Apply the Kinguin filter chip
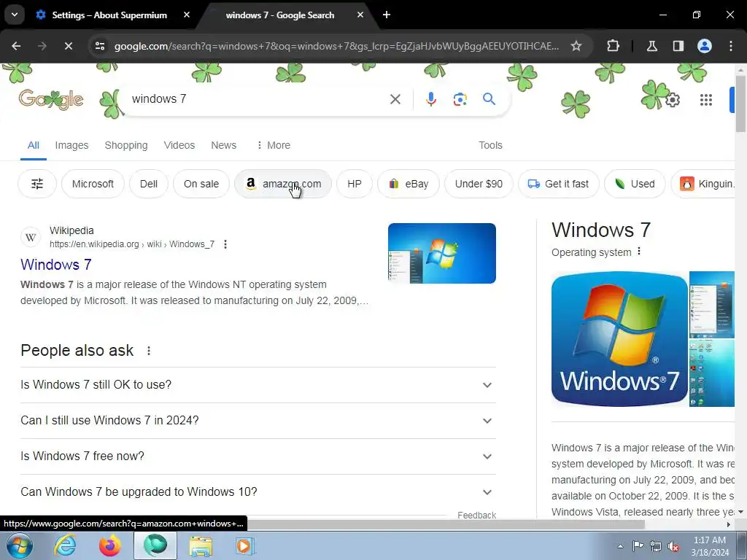The image size is (747, 560). coord(703,184)
